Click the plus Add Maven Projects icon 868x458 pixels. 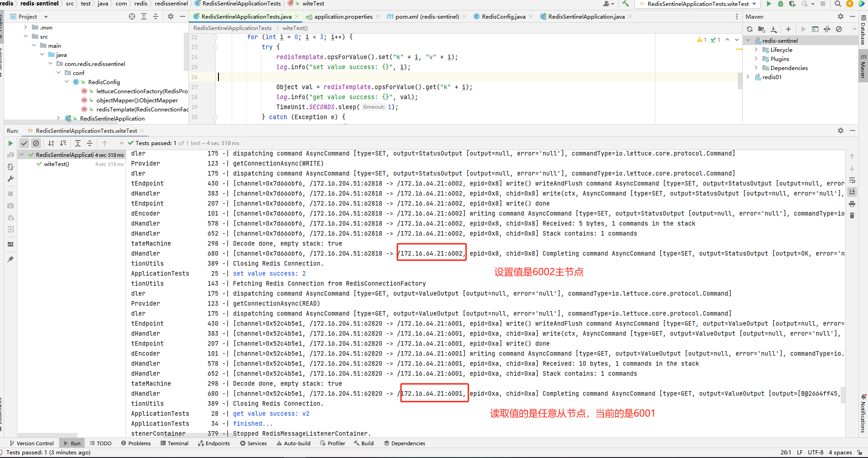tap(788, 29)
